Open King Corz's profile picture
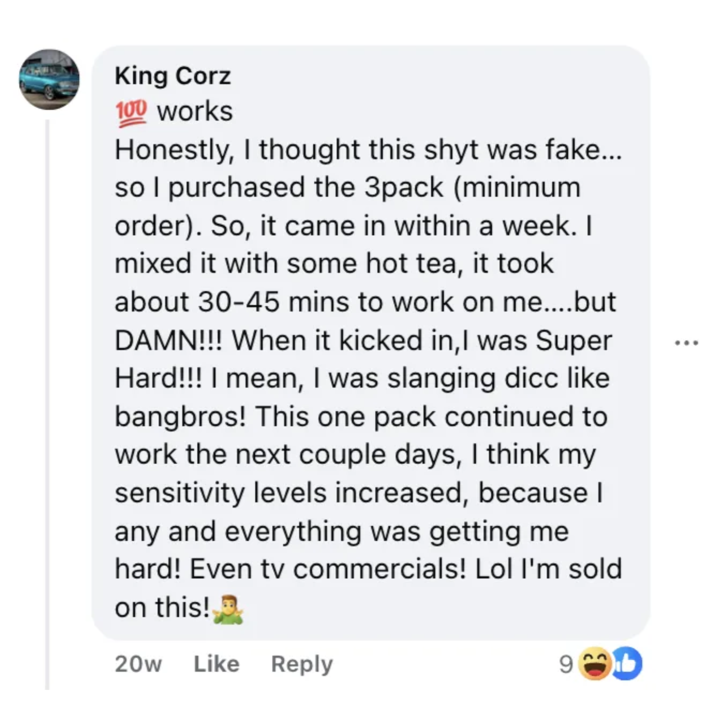728x728 pixels. pyautogui.click(x=50, y=79)
